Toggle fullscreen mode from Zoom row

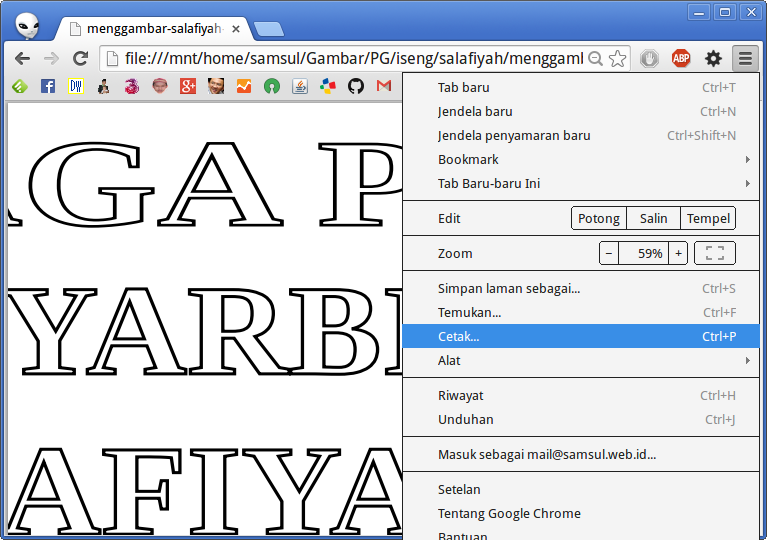[715, 253]
